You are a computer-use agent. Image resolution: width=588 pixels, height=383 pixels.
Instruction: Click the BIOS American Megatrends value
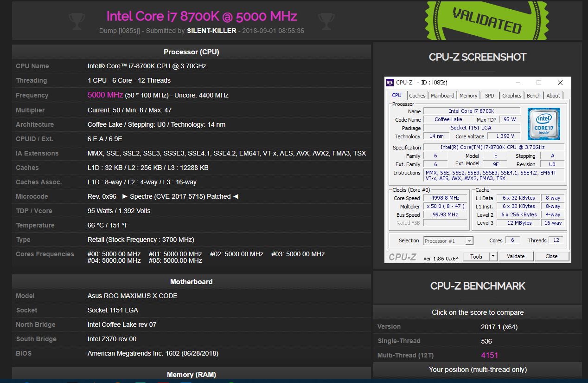[x=153, y=353]
